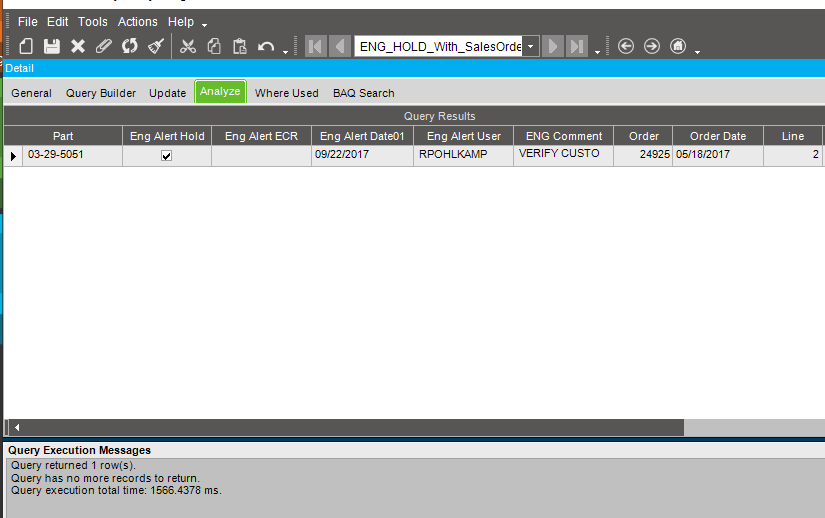The height and width of the screenshot is (518, 825).
Task: Click the Home circle icon
Action: point(678,46)
